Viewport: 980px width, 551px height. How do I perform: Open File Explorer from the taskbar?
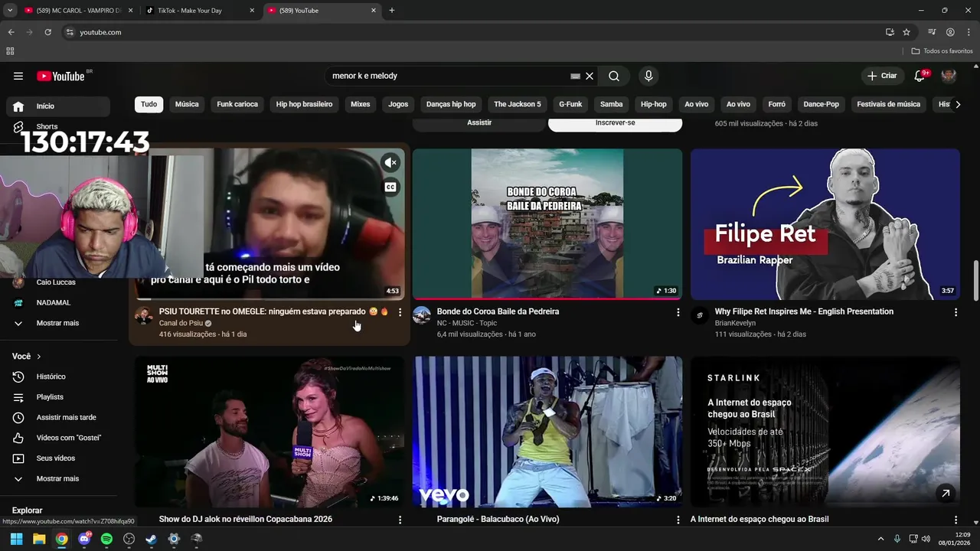tap(39, 539)
